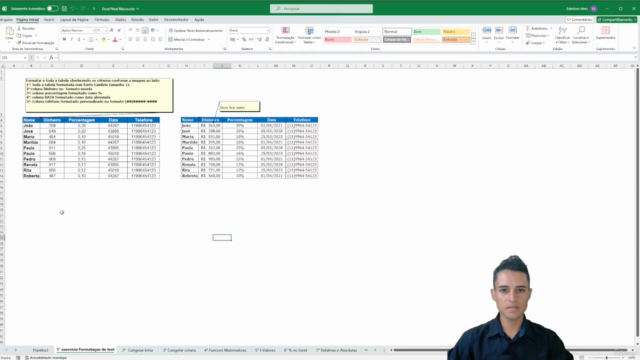Screen dimensions: 640x360
Task: Open the Dados tab
Action: tap(120, 20)
